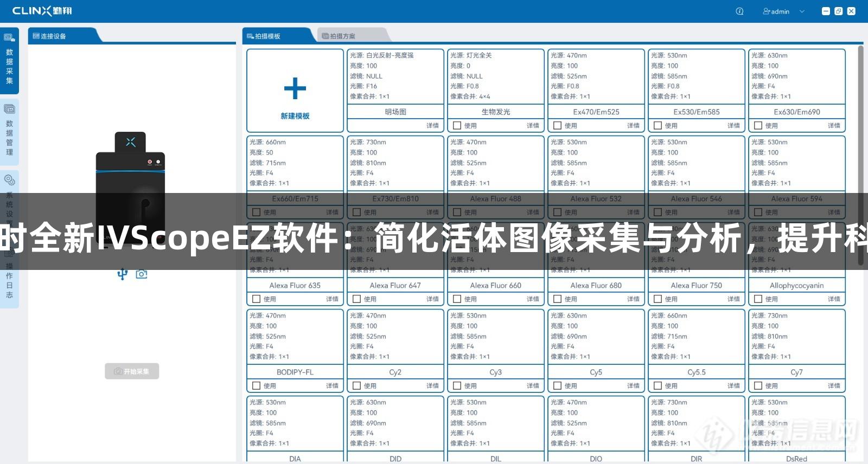Check 使用 on Ex530/Em585 card
The image size is (868, 464).
[x=658, y=125]
